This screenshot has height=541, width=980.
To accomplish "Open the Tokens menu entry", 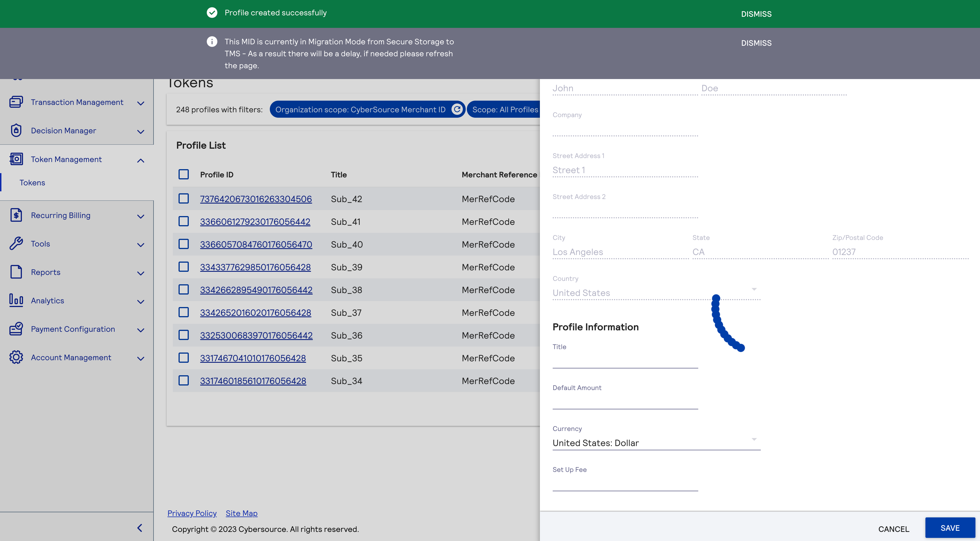I will (32, 182).
